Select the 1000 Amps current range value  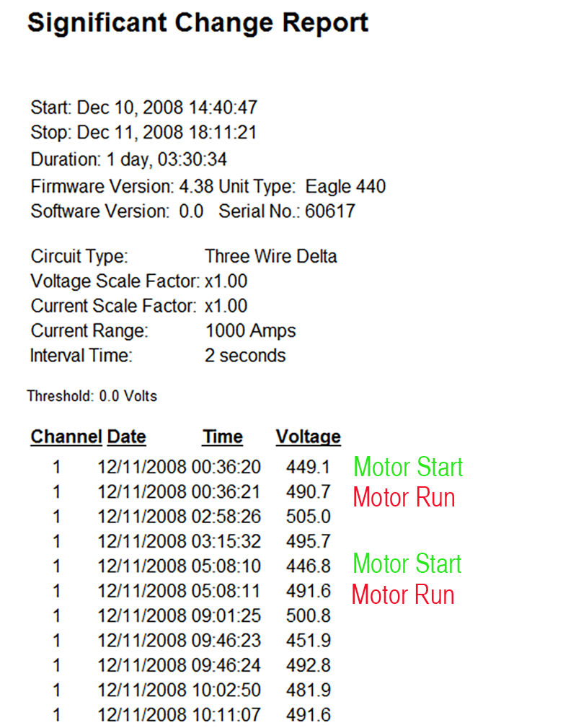coord(250,331)
